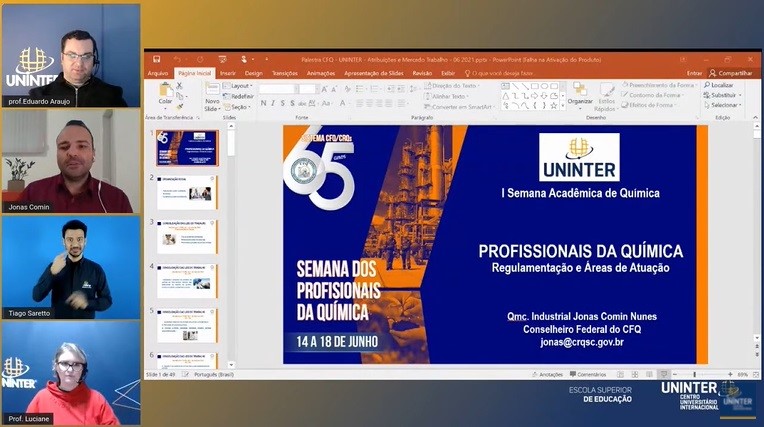Select slide 3 thumbnail in the panel
This screenshot has height=427, width=764.
187,236
